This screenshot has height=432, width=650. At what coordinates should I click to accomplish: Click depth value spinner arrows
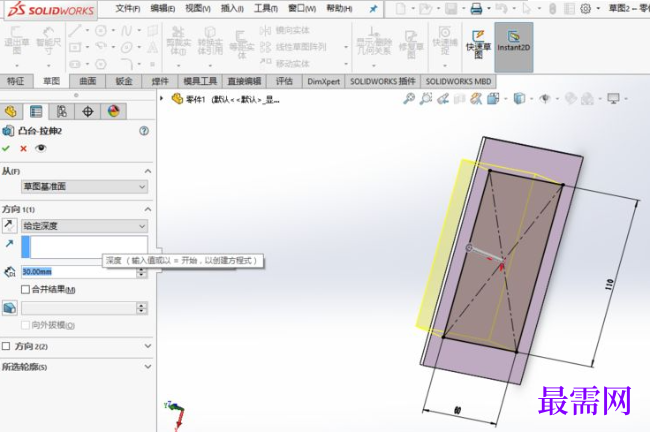tap(142, 272)
